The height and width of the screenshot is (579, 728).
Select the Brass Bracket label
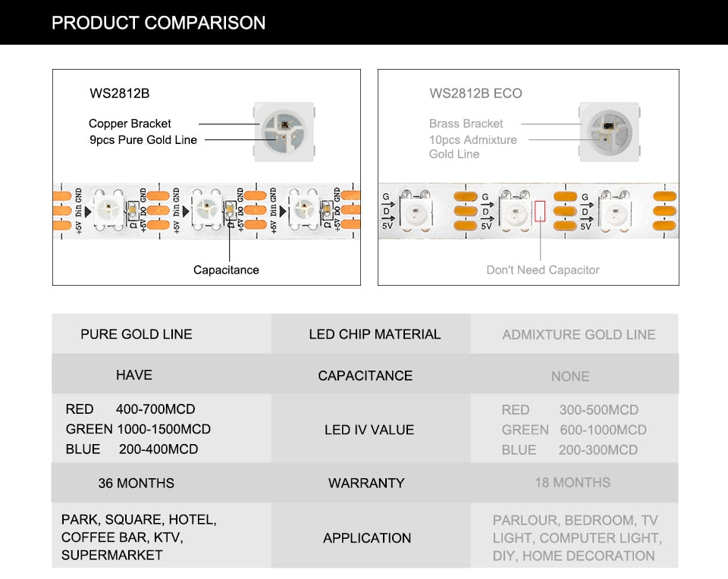466,124
